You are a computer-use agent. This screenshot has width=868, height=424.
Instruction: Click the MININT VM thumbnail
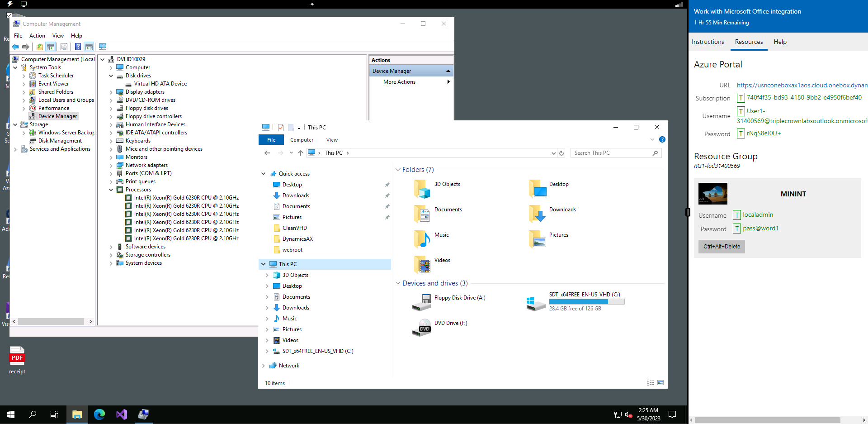(713, 194)
